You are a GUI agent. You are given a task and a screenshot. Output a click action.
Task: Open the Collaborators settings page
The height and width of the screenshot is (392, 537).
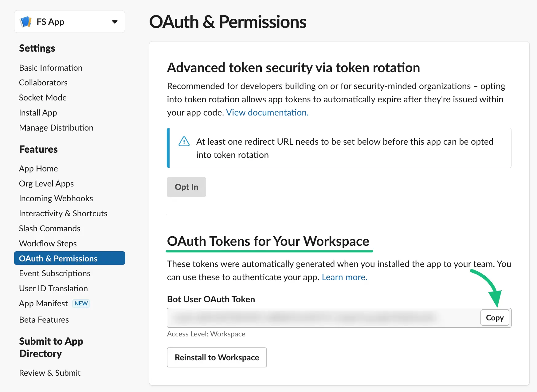pyautogui.click(x=43, y=82)
